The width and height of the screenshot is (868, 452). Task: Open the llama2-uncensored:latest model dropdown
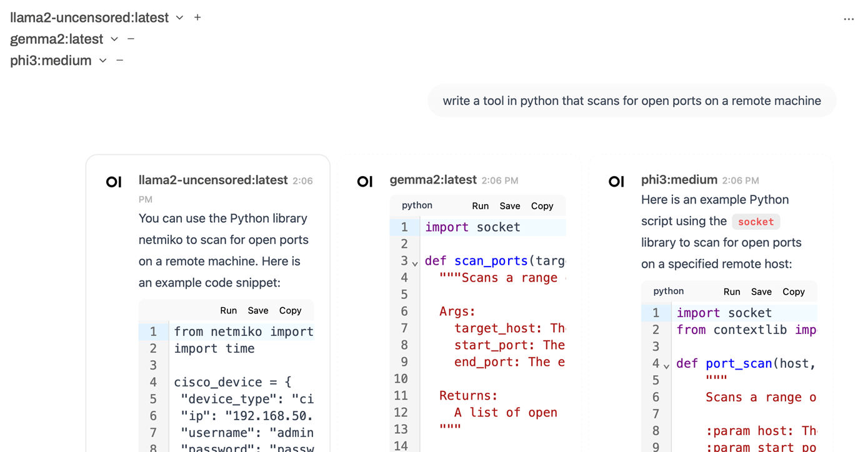click(x=179, y=17)
